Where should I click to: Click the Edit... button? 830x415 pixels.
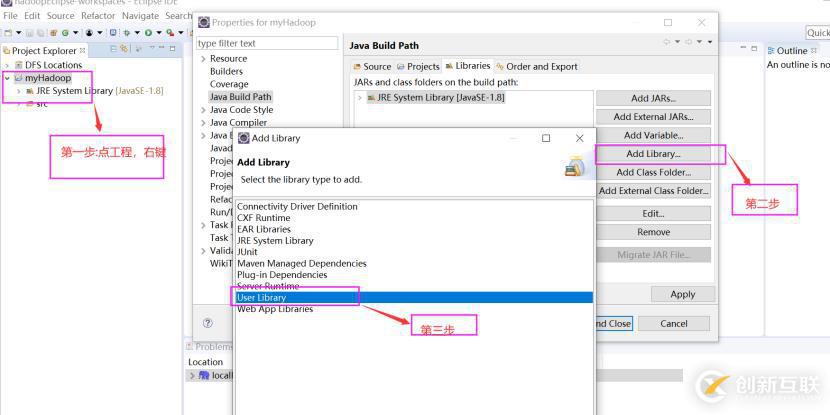[653, 214]
